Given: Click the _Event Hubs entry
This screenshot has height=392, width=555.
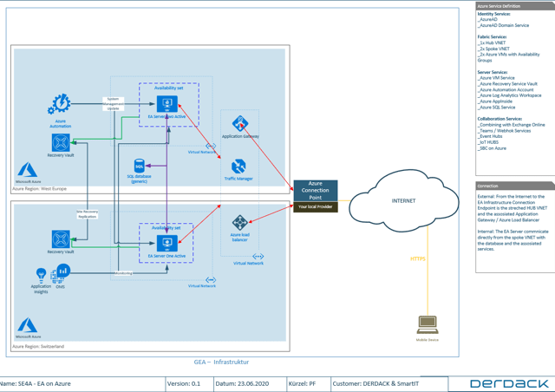Looking at the screenshot, I should click(x=490, y=136).
